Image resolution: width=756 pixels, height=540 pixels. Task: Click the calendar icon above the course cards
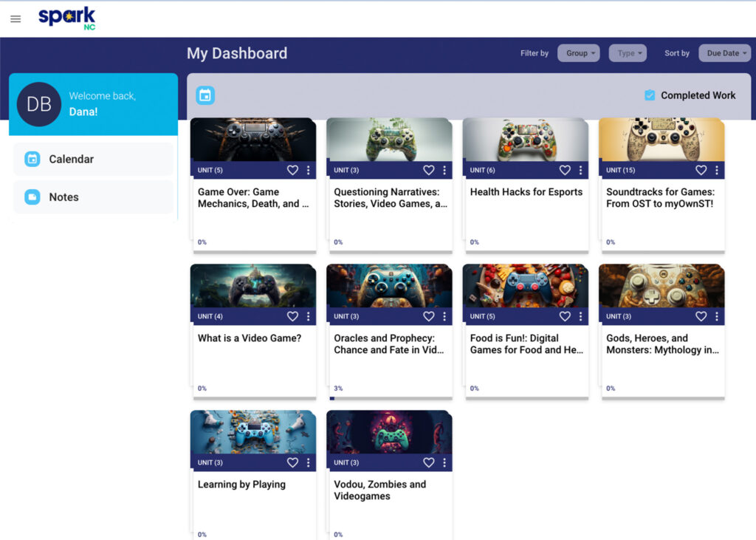[x=205, y=95]
